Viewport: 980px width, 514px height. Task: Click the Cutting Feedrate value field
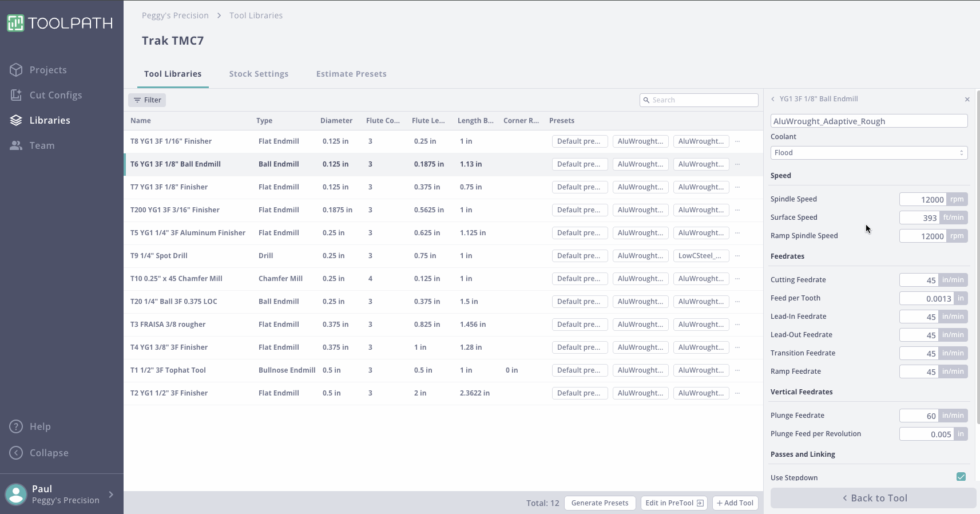[x=919, y=280]
